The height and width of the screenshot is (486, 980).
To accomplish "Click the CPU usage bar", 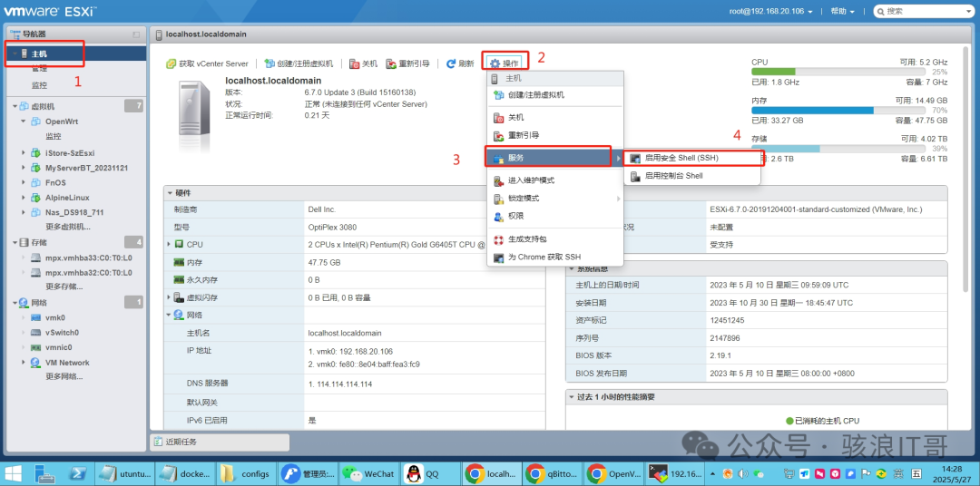I will [838, 72].
